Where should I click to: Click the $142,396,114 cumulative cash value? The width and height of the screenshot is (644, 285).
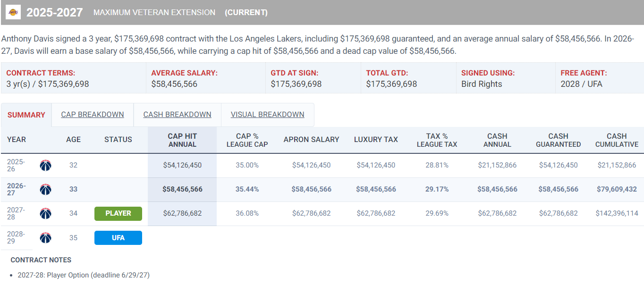pyautogui.click(x=617, y=213)
